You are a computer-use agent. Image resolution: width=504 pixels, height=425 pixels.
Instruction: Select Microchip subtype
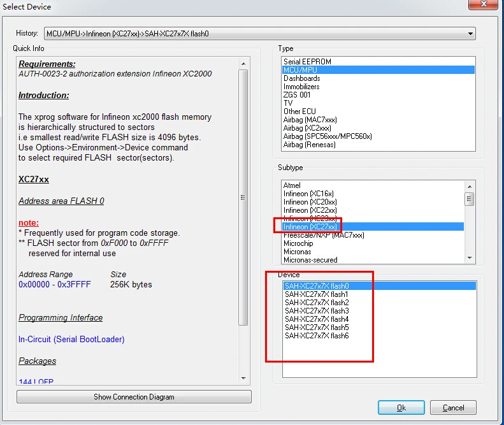373,243
